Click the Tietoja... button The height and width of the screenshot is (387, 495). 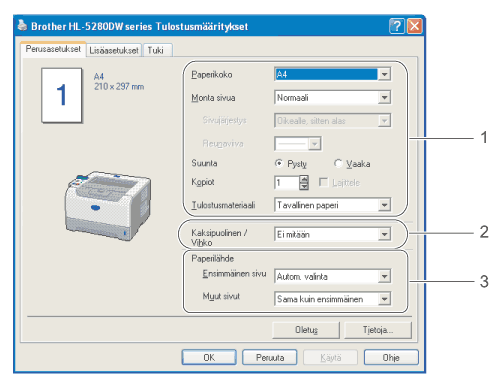pos(378,330)
